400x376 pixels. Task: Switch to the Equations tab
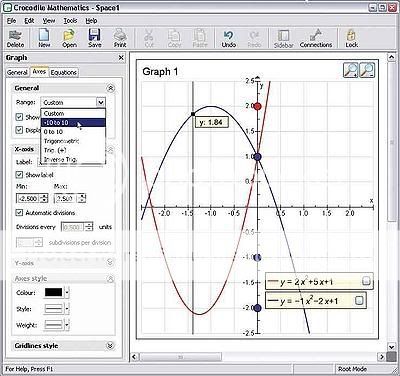pos(64,72)
